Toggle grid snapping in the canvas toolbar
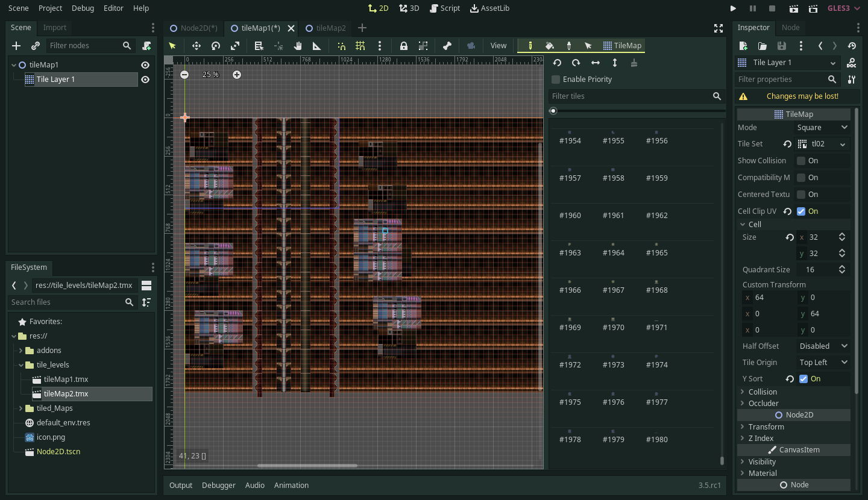The width and height of the screenshot is (868, 500). 360,46
